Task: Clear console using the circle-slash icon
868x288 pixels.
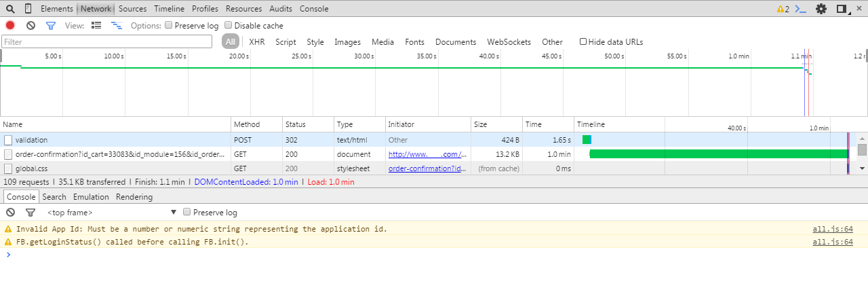Action: (10, 213)
